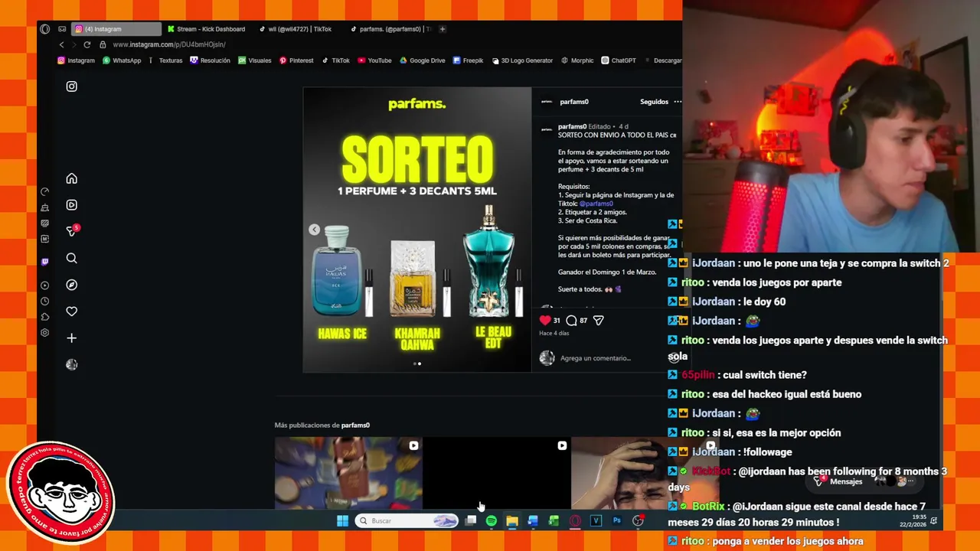
Task: Open Opera sidebar extensions cube
Action: coord(44,317)
